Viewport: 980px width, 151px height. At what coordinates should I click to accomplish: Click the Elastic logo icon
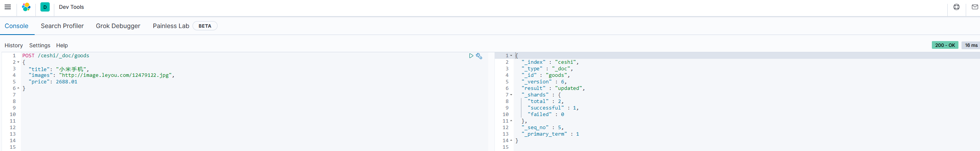26,7
